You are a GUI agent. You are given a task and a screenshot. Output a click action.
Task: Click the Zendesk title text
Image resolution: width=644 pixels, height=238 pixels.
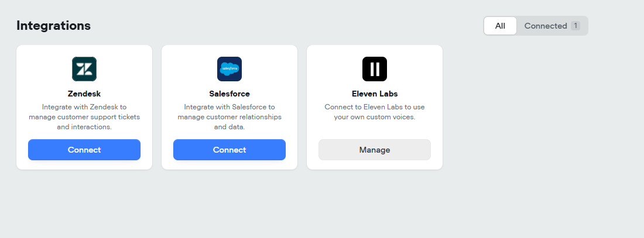coord(84,94)
